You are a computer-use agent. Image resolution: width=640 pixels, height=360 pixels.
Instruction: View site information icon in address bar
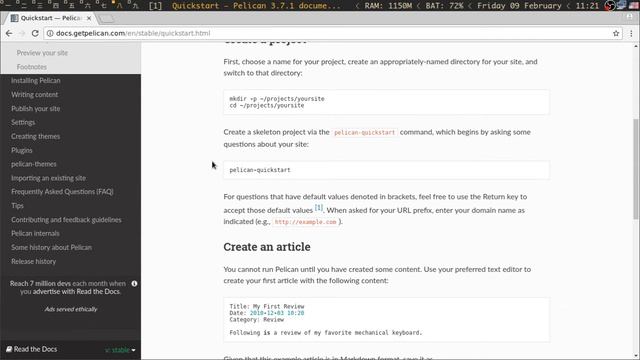pyautogui.click(x=50, y=33)
